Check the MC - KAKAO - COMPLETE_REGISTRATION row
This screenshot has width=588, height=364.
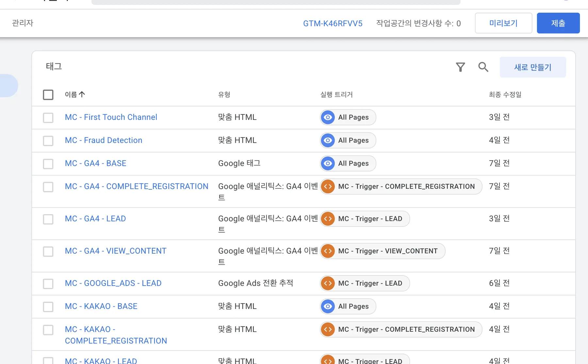48,330
